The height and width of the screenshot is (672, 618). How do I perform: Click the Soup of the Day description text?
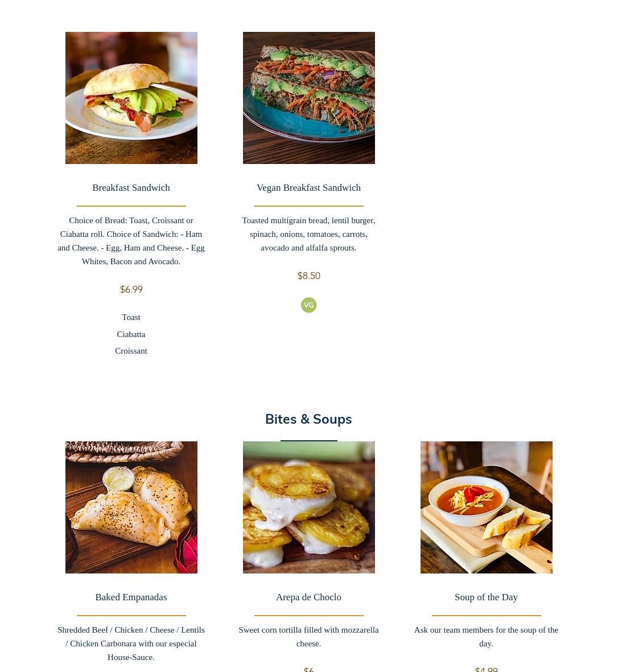486,637
